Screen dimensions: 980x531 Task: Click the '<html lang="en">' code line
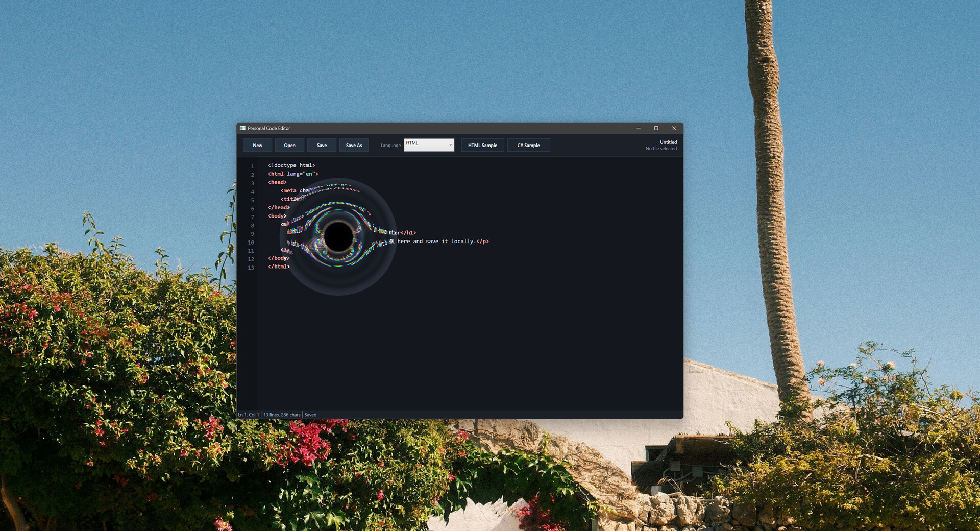click(x=293, y=174)
